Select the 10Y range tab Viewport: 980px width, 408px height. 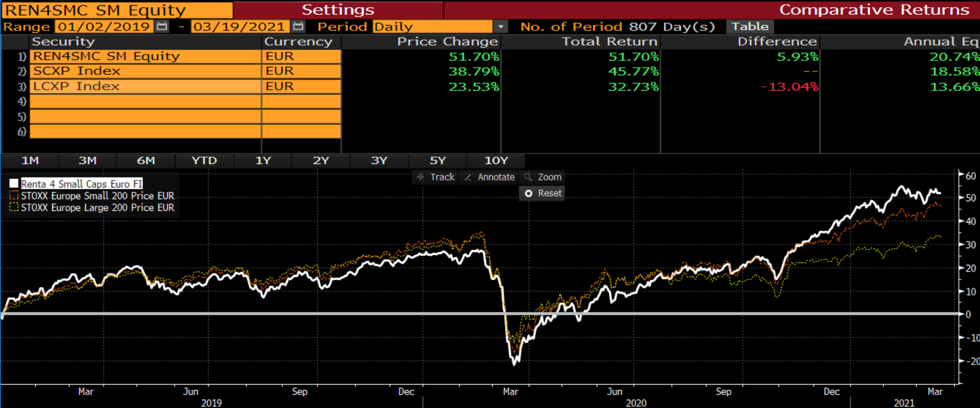(496, 161)
